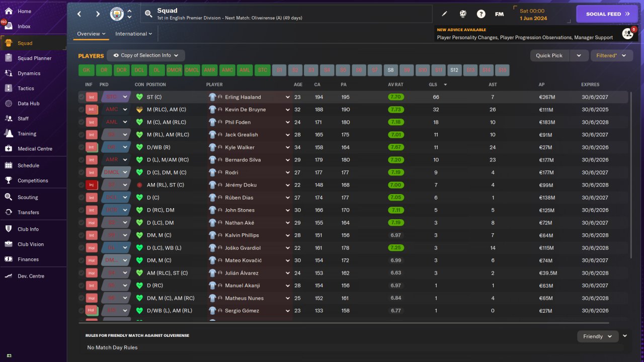Open the Finances icon in sidebar
This screenshot has height=362, width=644.
(9, 259)
